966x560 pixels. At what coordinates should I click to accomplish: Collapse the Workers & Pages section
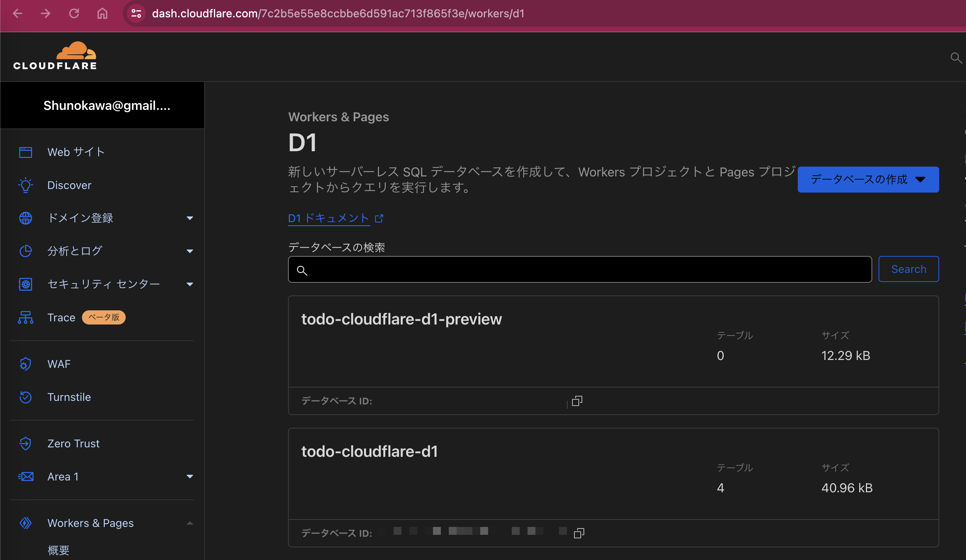point(190,523)
